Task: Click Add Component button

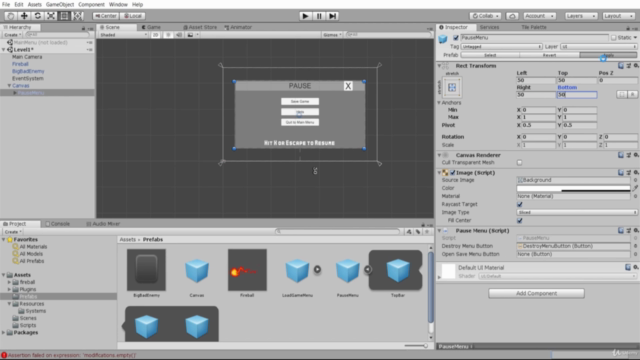Action: [x=536, y=293]
